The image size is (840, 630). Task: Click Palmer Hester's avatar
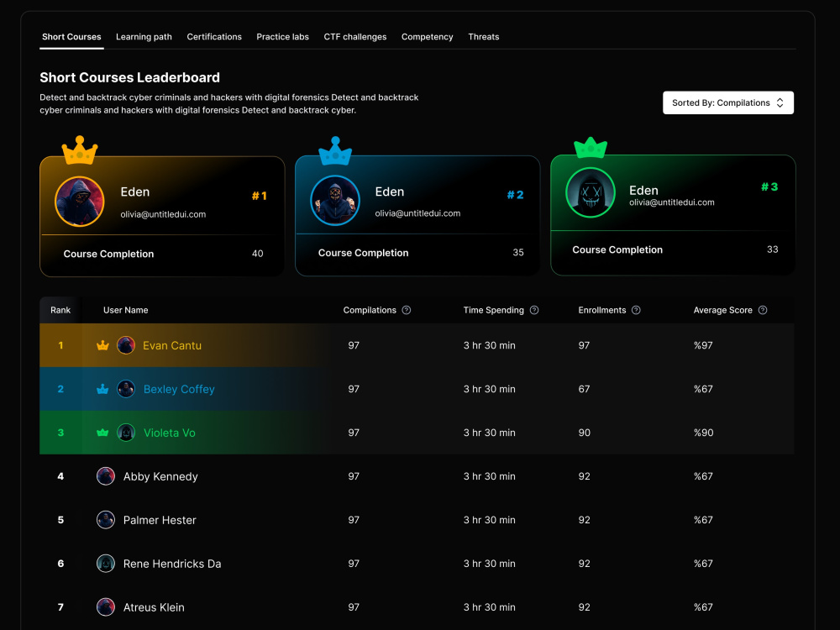(x=106, y=520)
